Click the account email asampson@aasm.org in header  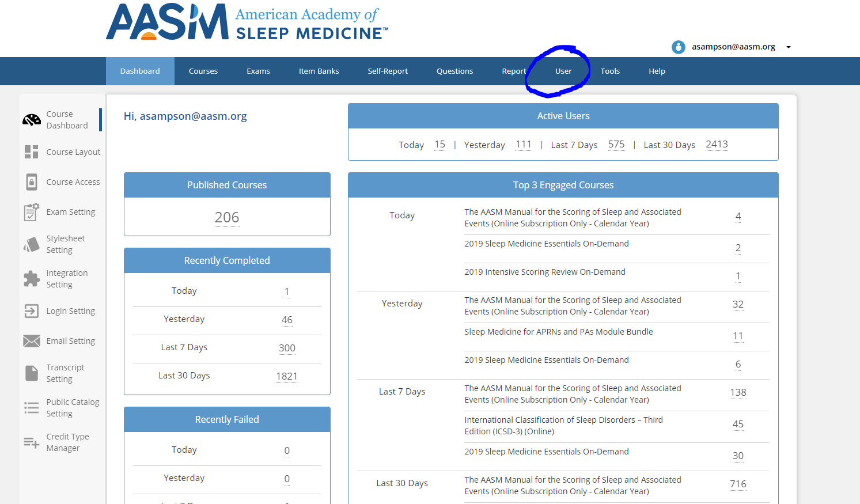tap(734, 47)
